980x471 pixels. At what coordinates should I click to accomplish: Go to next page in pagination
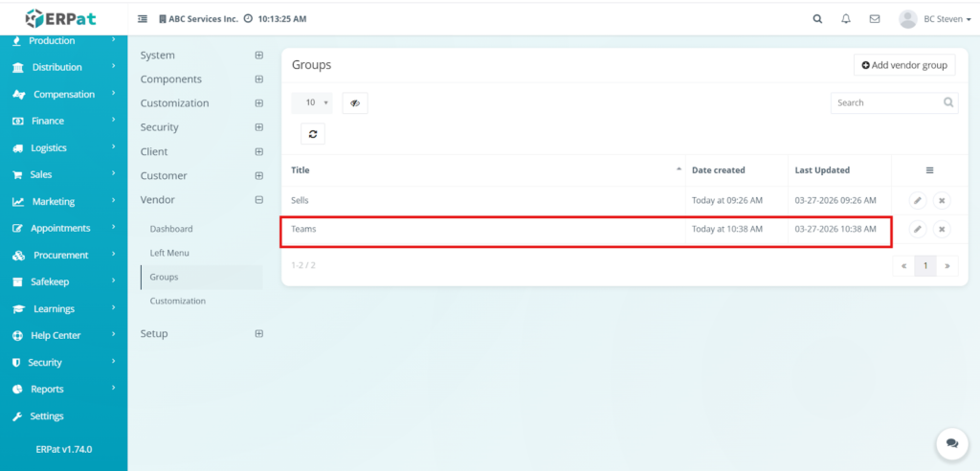click(x=947, y=266)
